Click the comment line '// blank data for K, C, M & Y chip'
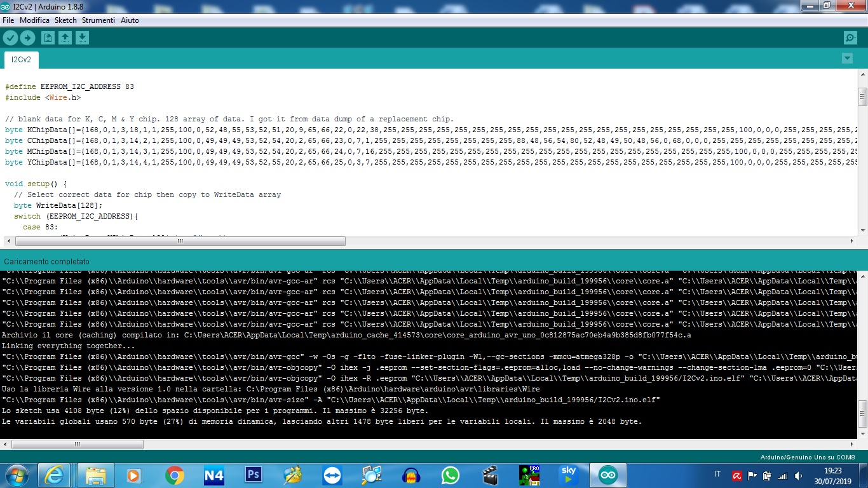Image resolution: width=868 pixels, height=488 pixels. click(229, 119)
